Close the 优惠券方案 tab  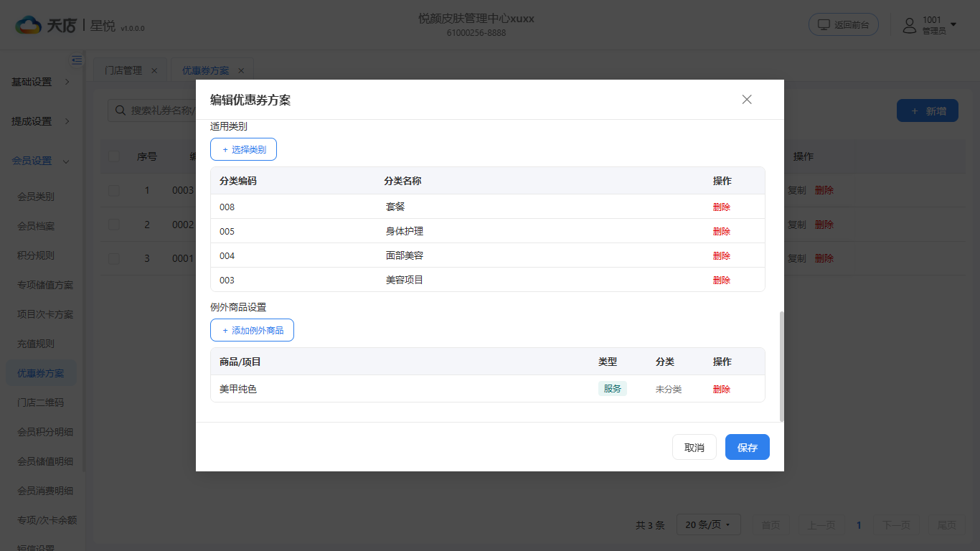click(241, 70)
